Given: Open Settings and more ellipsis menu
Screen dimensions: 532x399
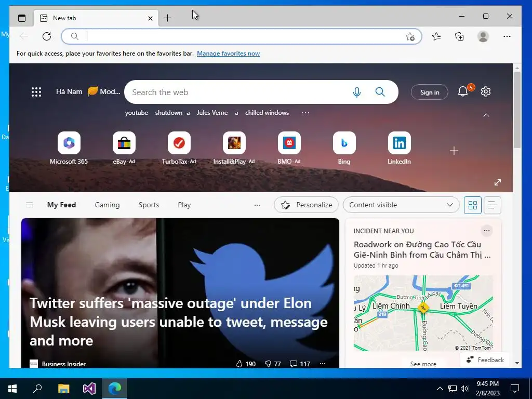Looking at the screenshot, I should click(x=507, y=36).
